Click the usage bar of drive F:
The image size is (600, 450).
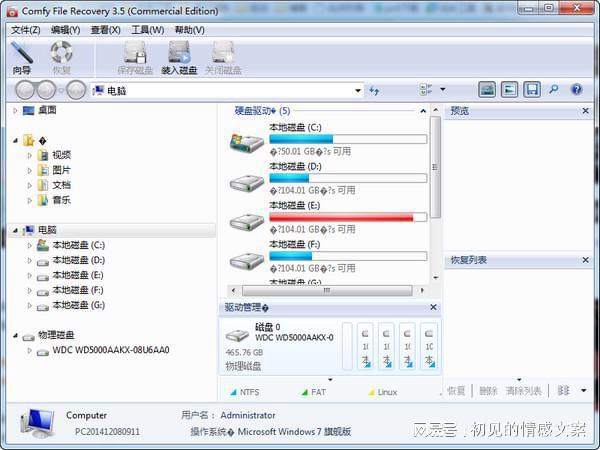[348, 256]
